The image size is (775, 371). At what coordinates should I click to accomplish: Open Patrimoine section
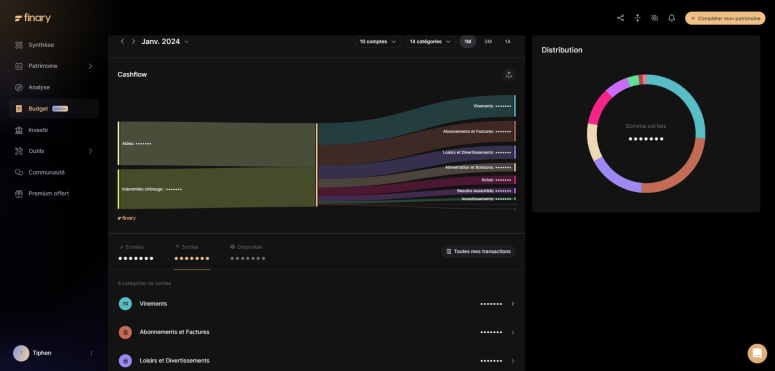(43, 66)
